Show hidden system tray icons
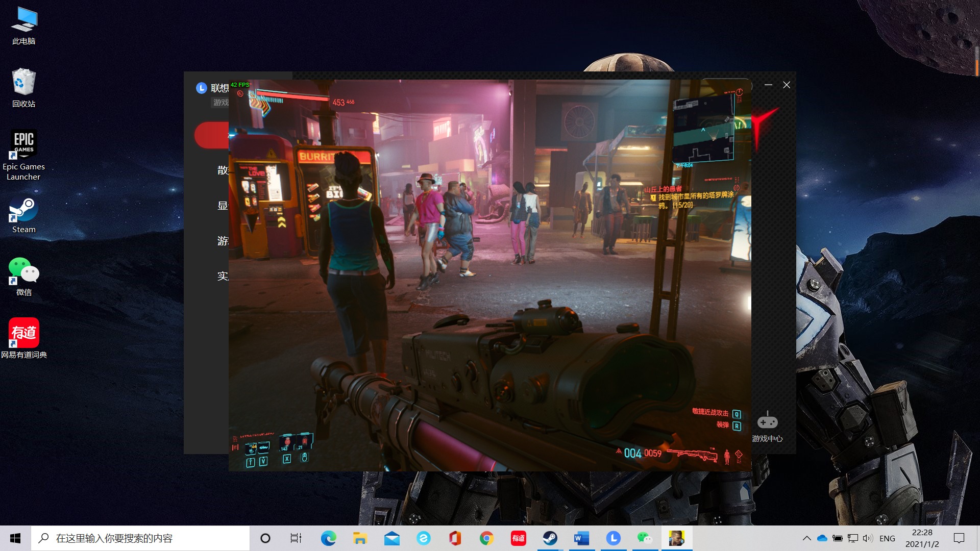Screen dimensions: 980x551 tap(806, 538)
